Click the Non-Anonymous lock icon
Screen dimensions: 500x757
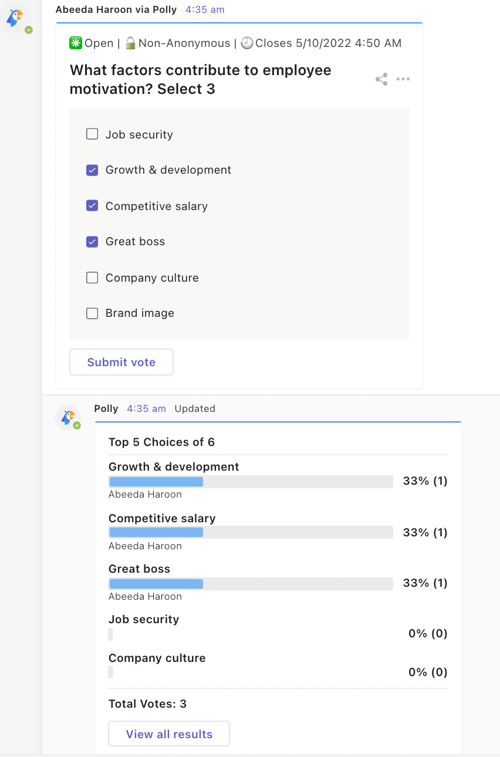point(130,43)
